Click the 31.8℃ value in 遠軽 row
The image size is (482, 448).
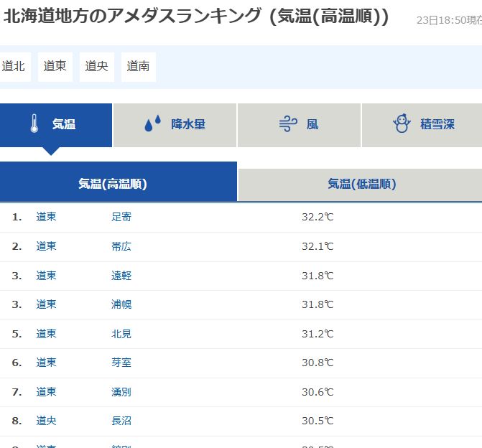pyautogui.click(x=318, y=276)
